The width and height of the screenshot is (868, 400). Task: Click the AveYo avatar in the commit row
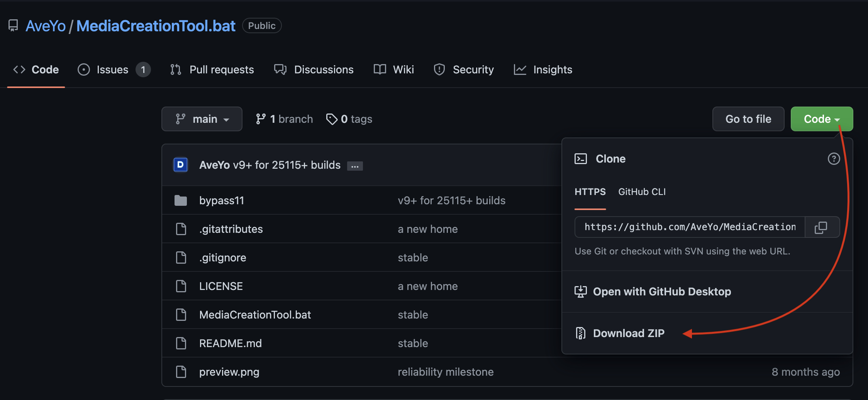coord(180,165)
